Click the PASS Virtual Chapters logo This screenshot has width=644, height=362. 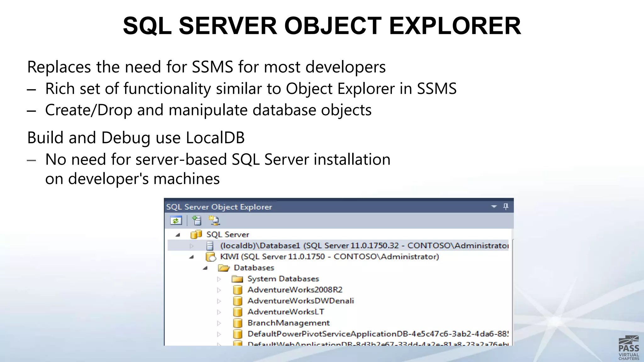click(x=629, y=348)
